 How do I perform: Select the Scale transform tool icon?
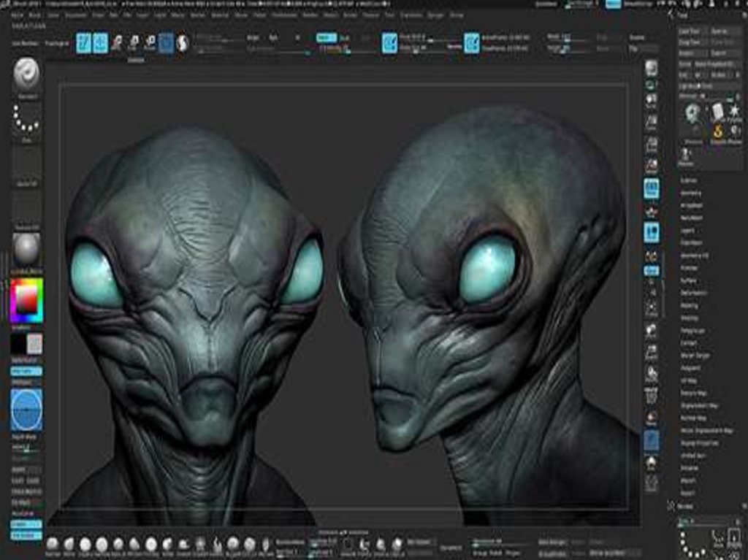[x=134, y=43]
